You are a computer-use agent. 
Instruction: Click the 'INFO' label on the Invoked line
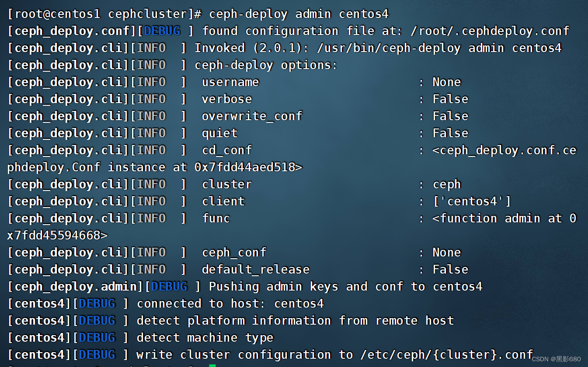click(151, 48)
